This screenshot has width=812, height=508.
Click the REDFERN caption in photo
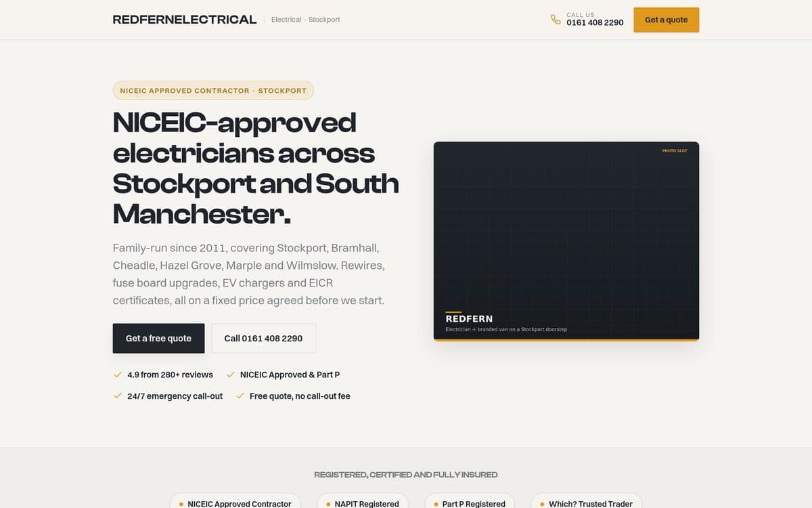469,318
